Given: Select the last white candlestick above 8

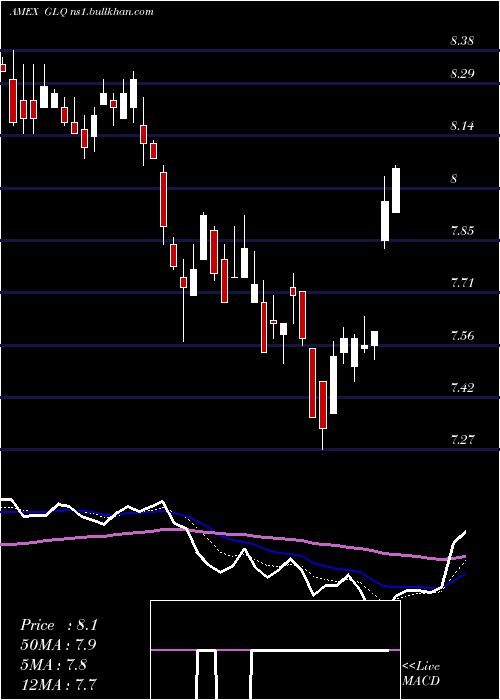Looking at the screenshot, I should (396, 190).
